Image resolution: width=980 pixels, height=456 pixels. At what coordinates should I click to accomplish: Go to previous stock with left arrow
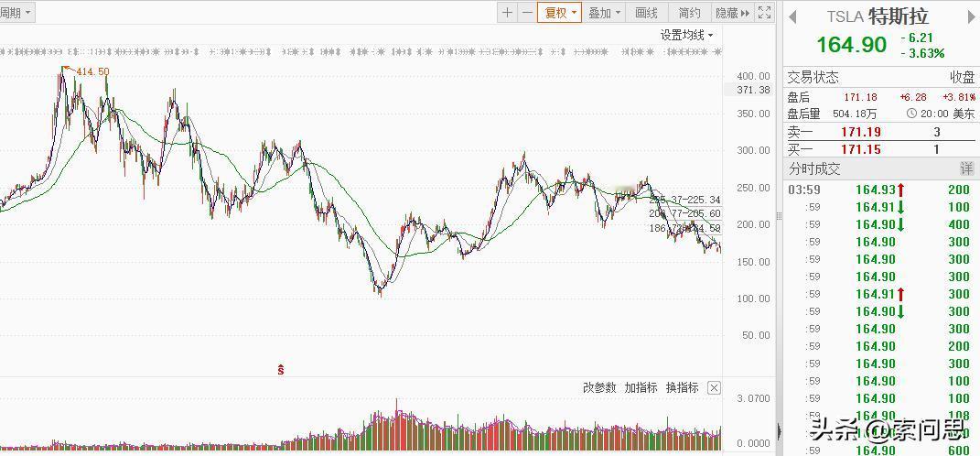click(792, 16)
